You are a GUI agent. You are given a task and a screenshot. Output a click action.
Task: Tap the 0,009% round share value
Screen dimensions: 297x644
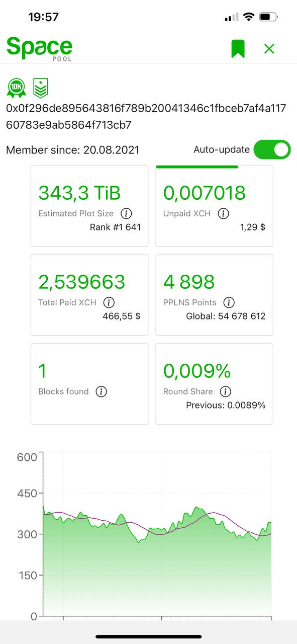coord(197,371)
